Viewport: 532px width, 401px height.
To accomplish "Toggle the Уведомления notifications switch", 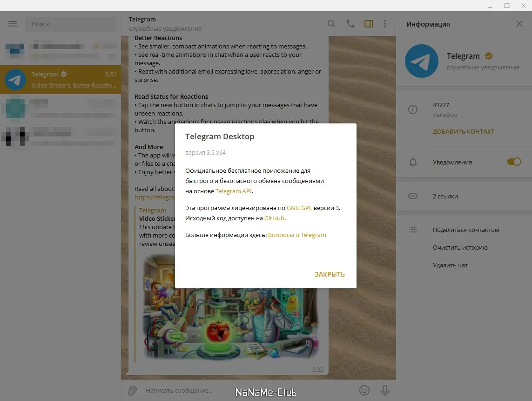I will (x=514, y=162).
